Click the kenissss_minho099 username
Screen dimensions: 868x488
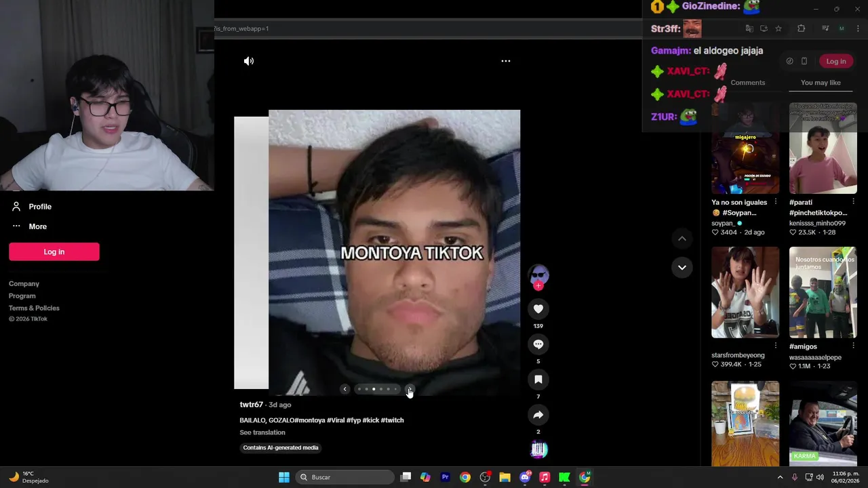(x=817, y=223)
